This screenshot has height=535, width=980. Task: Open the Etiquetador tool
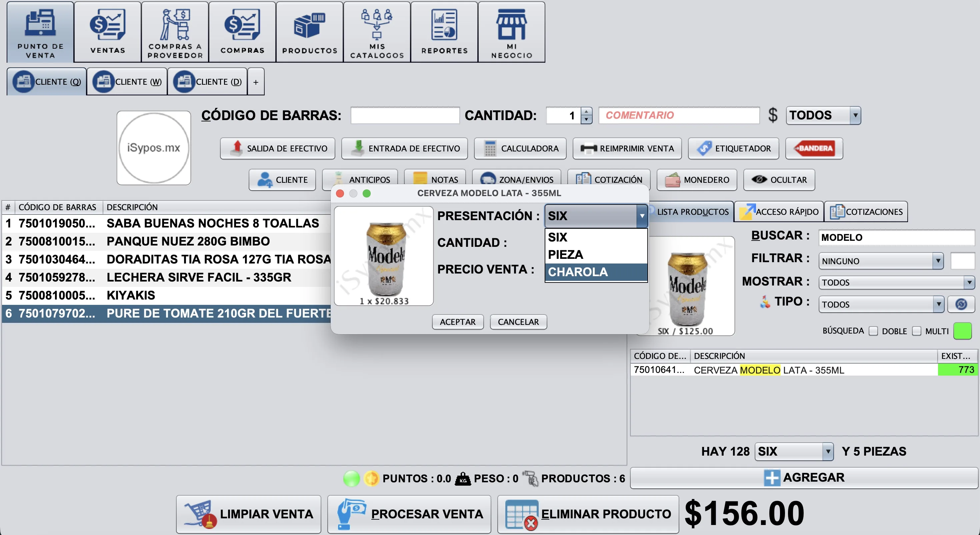point(733,148)
